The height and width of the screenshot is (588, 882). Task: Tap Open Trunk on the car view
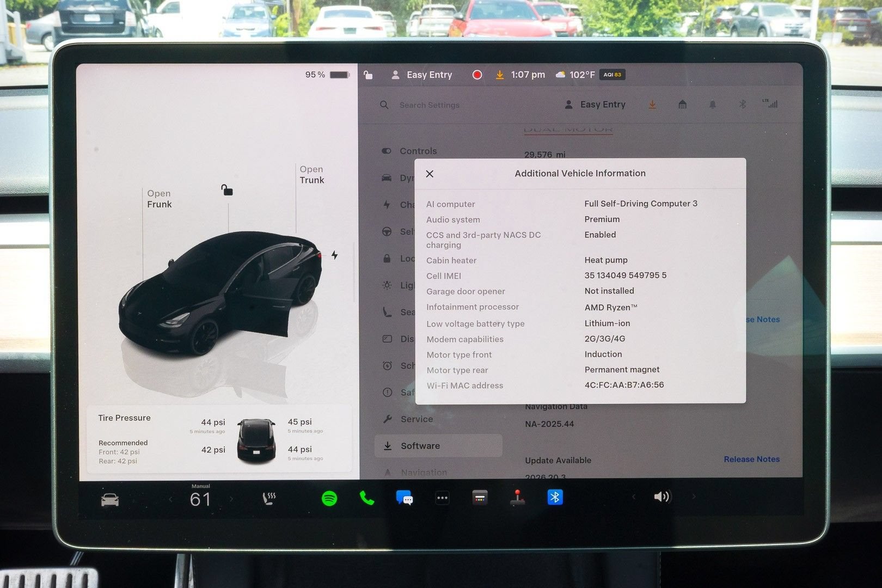coord(311,175)
